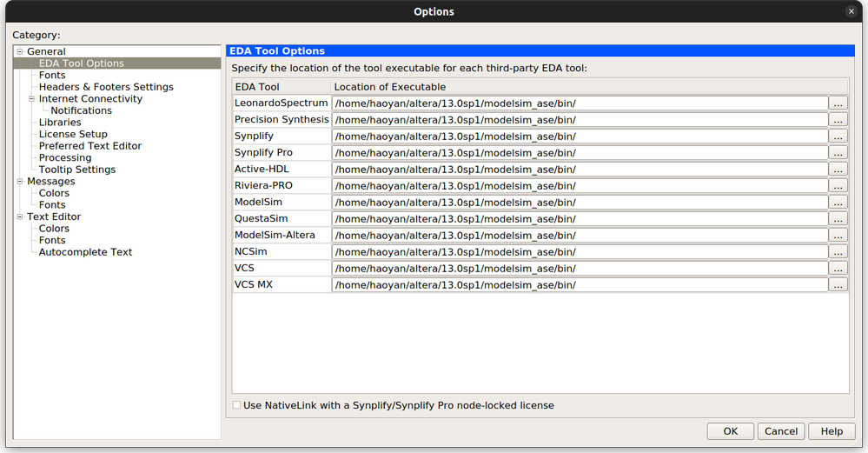Open the Libraries options page

(x=60, y=123)
